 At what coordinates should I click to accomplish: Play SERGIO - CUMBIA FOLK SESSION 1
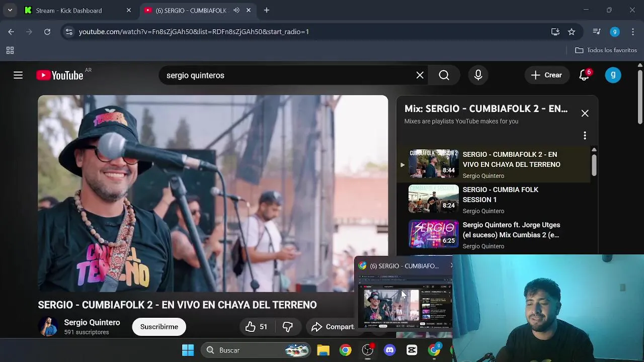pyautogui.click(x=493, y=200)
